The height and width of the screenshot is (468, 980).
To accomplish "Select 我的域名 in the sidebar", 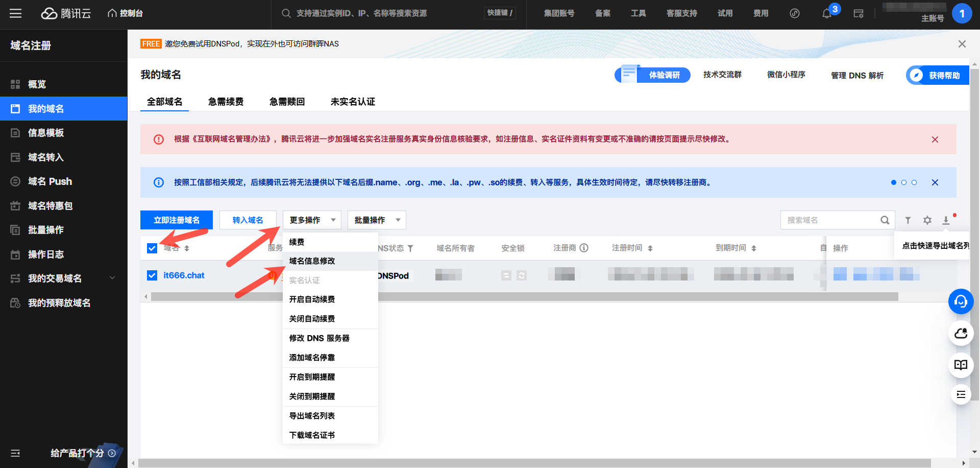I will tap(64, 108).
